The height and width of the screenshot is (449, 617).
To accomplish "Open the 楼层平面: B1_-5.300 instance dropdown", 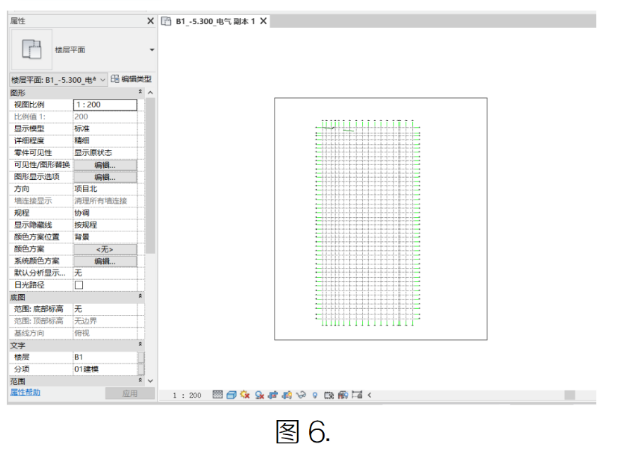I will 58,80.
